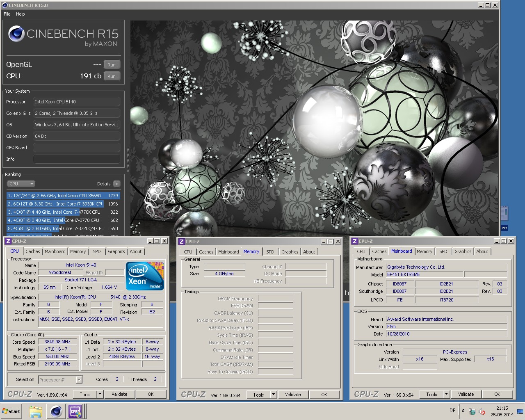This screenshot has height=420, width=525.
Task: Click the Intel Xeon inside logo
Action: [145, 276]
